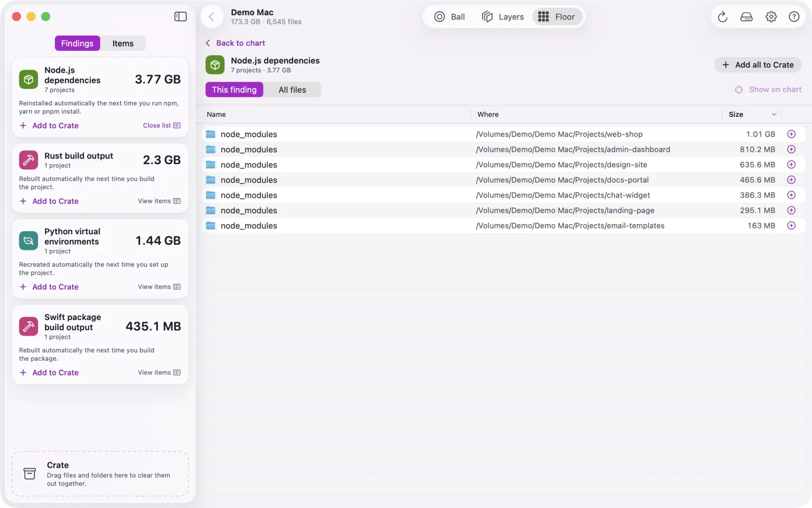Add admin-dashboard node_modules via plus icon

[x=791, y=149]
